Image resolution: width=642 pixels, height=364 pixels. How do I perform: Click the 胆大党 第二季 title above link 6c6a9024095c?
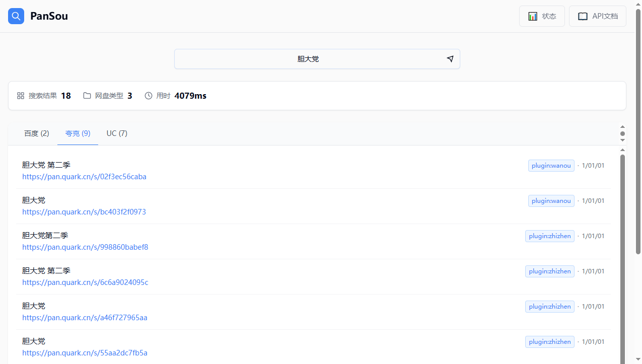(46, 270)
